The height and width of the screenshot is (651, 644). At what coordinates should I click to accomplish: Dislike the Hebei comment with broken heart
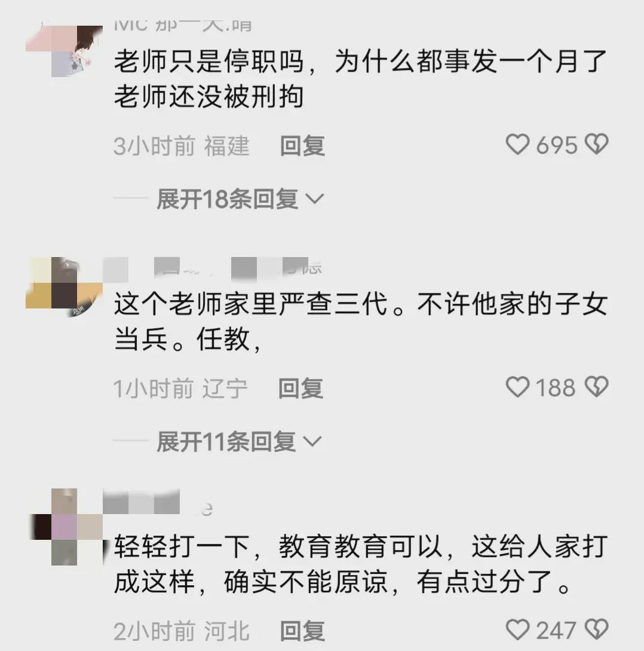click(596, 629)
